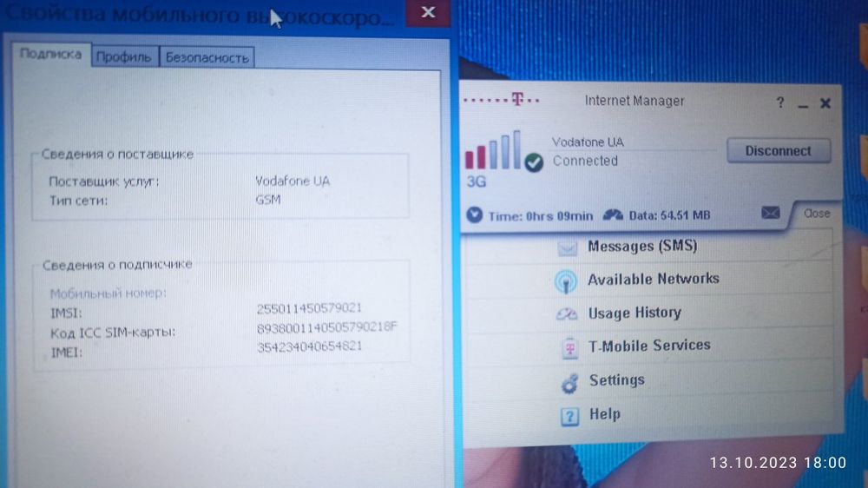The image size is (868, 488).
Task: Click the Тип сети label
Action: (78, 201)
